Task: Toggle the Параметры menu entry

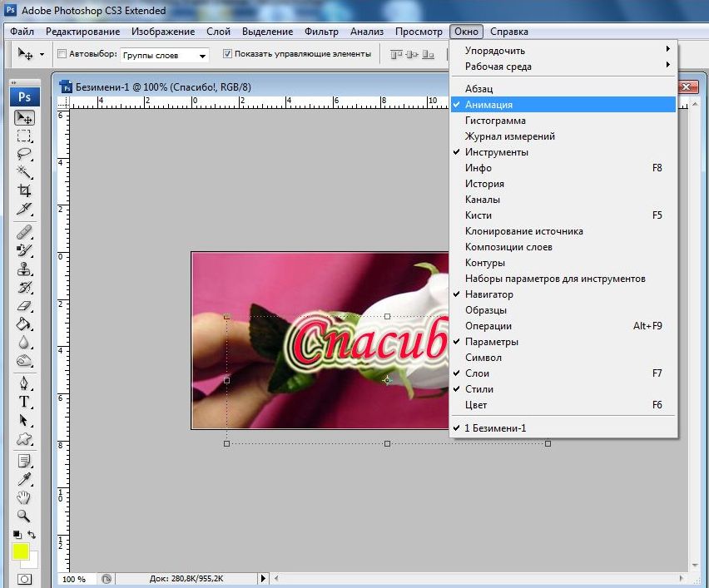Action: click(563, 342)
